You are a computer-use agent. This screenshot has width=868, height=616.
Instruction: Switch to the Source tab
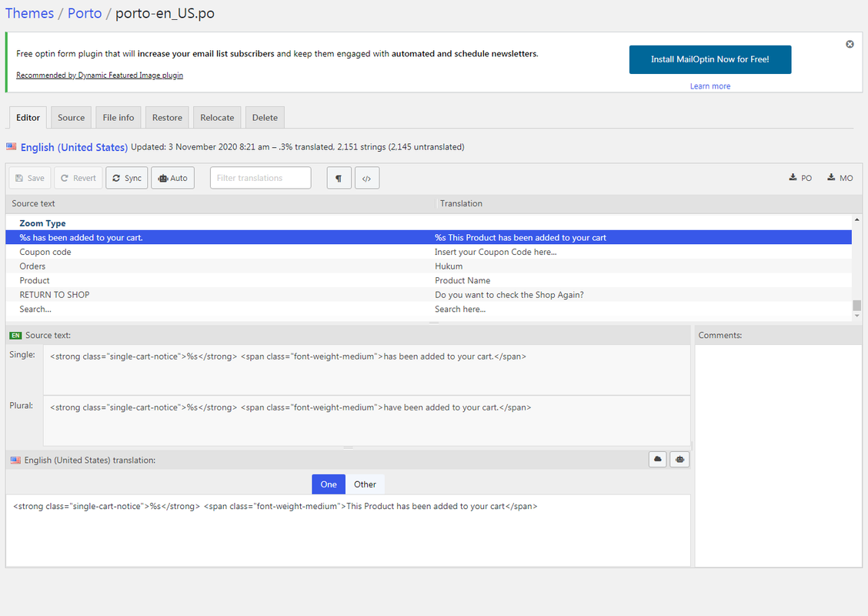72,118
